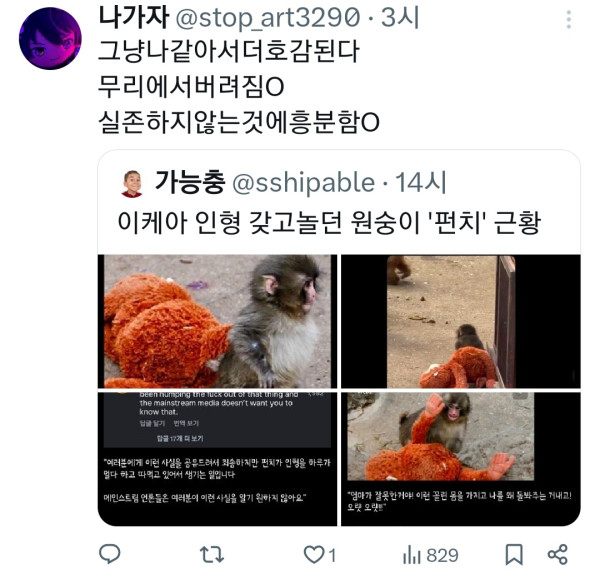Retweet this post with the arrows icon
Image resolution: width=600 pixels, height=578 pixels.
tap(212, 554)
